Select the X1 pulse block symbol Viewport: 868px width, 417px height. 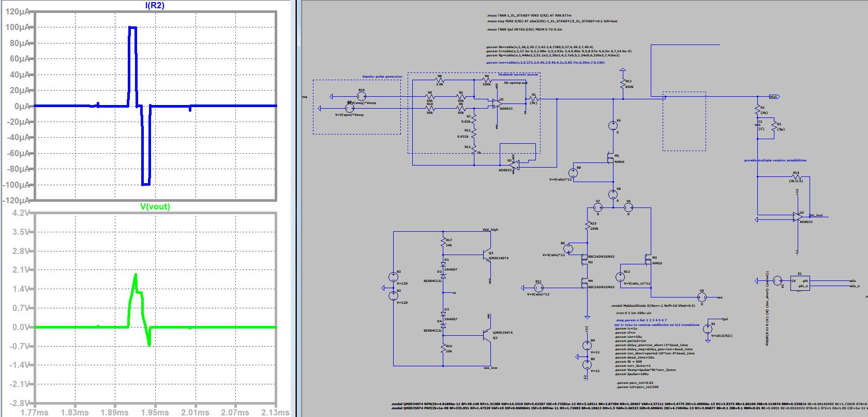800,283
